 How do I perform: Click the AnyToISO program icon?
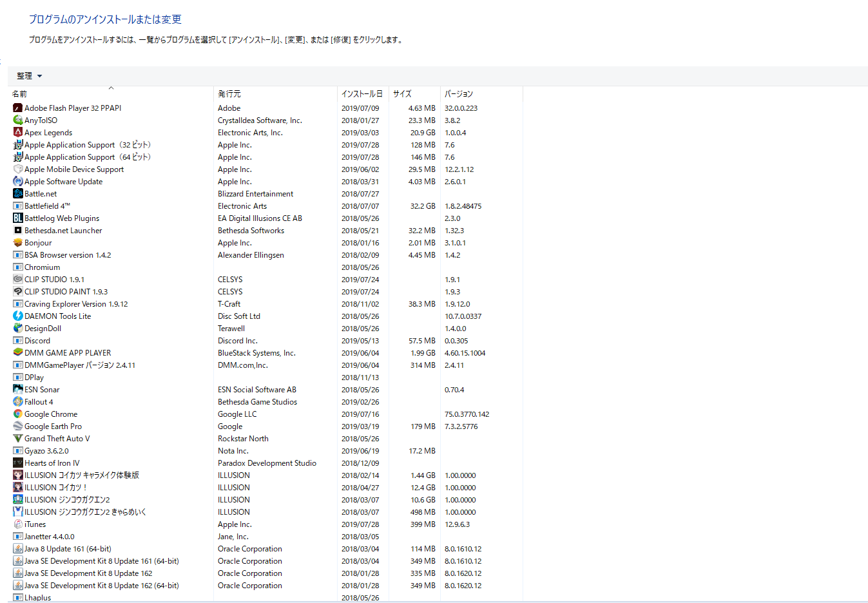(x=18, y=120)
